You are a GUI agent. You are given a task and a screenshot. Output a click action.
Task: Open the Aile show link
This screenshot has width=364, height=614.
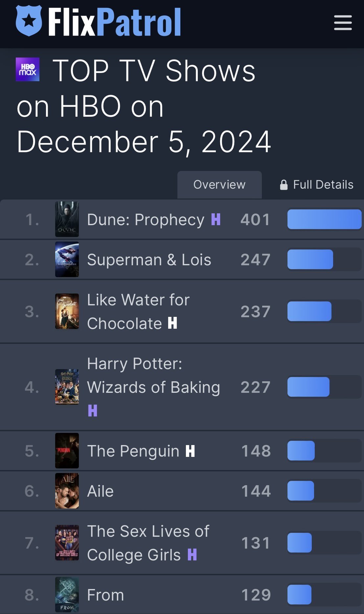pyautogui.click(x=100, y=491)
